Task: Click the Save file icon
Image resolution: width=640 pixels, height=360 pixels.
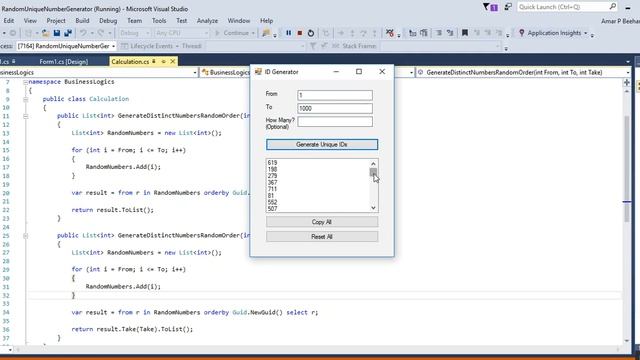Action: tap(57, 33)
